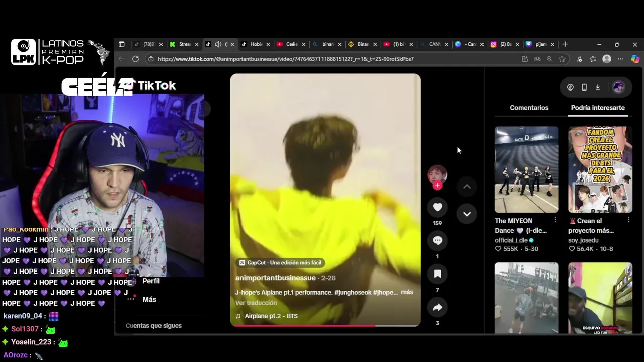Open the TikTok profile avatar menu
The image size is (644, 362).
(x=618, y=87)
